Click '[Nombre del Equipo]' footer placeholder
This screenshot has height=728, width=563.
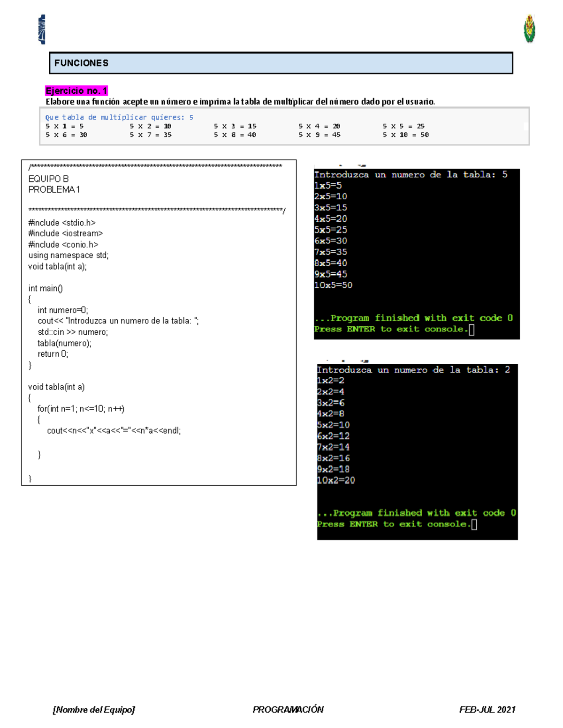(x=94, y=710)
